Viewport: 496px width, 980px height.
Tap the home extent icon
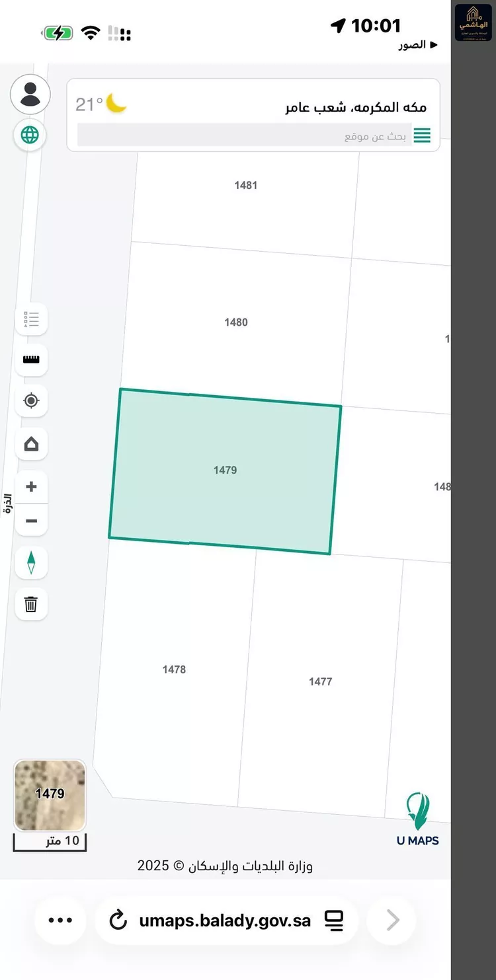[31, 444]
